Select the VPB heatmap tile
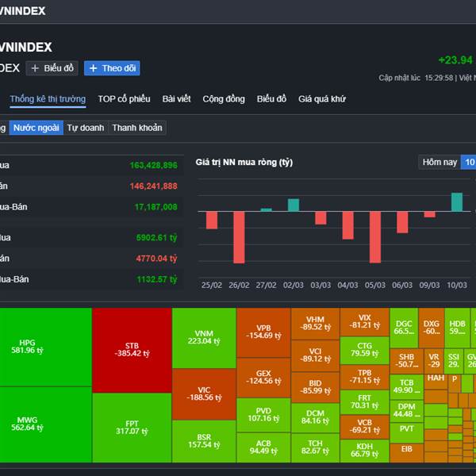This screenshot has height=476, width=476. point(263,331)
